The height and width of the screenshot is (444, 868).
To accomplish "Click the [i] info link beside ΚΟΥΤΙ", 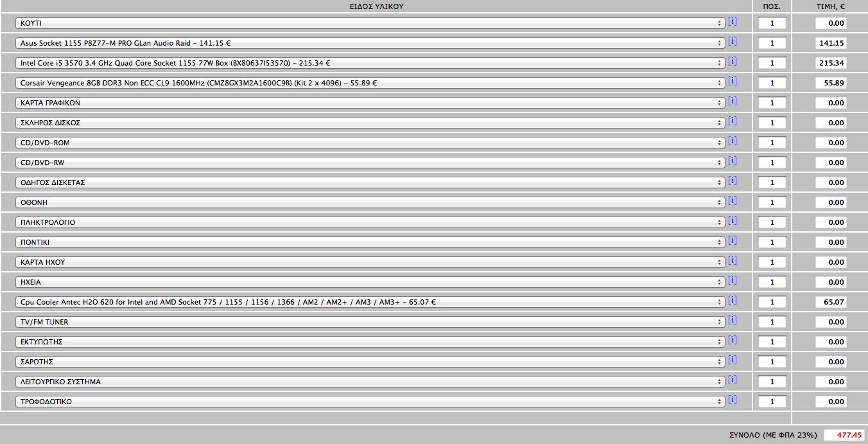I will click(x=733, y=21).
